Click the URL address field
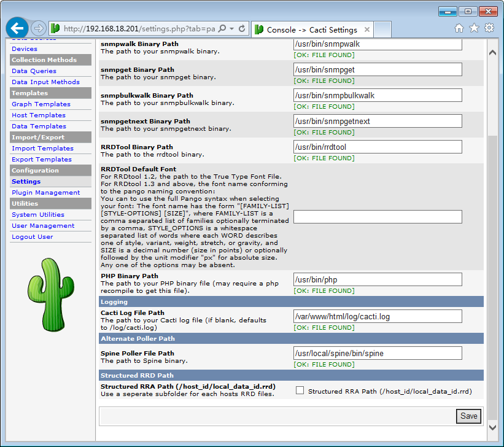 (139, 29)
